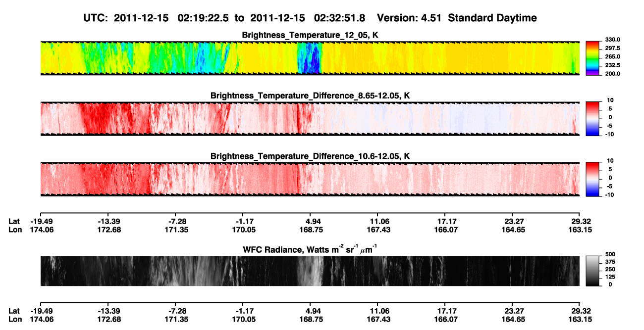
Task: Click the -10 label on 10.6-12.05 color bar
Action: (609, 195)
